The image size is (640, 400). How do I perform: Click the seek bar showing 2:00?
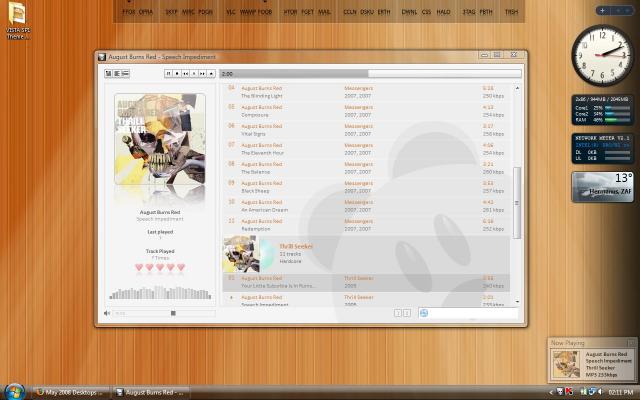click(370, 74)
